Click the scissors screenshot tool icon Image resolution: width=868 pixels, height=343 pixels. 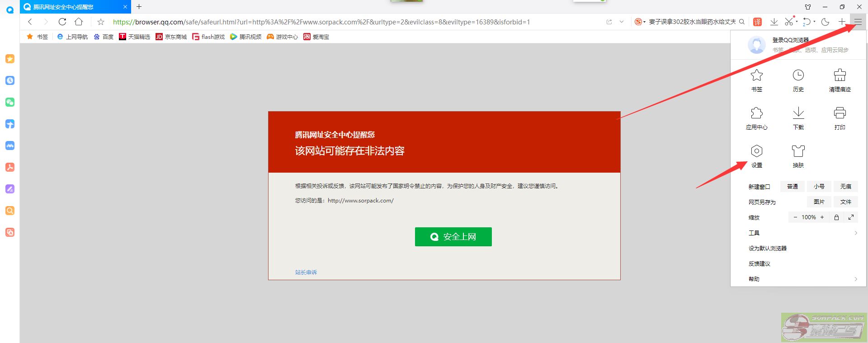click(x=789, y=22)
